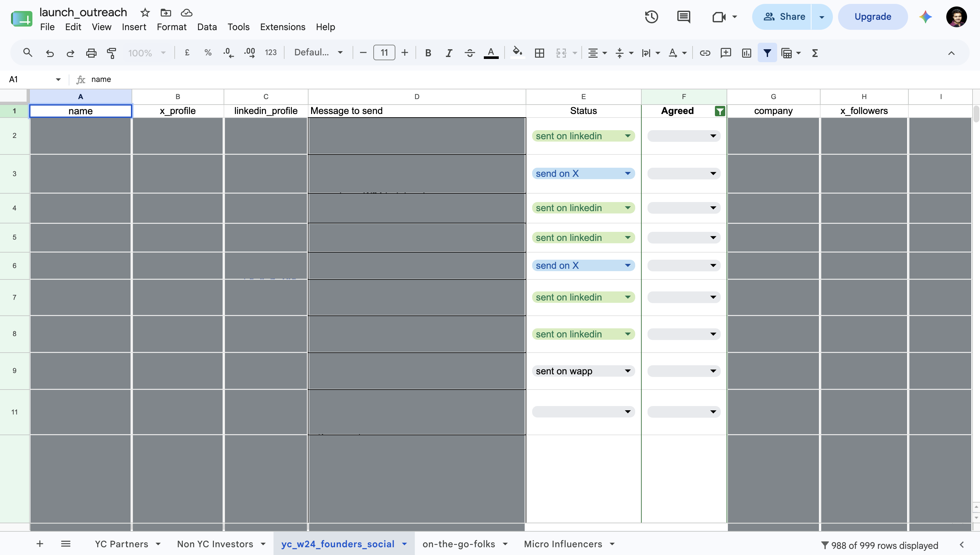Switch to the Micro Influencers sheet tab
This screenshot has height=555, width=980.
coord(563,544)
